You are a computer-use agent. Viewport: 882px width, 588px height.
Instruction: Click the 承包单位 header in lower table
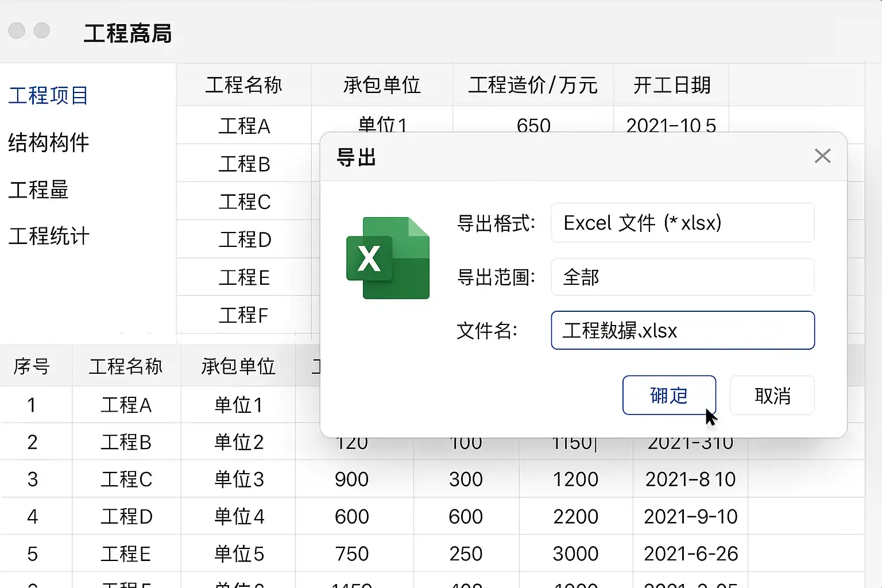(238, 366)
